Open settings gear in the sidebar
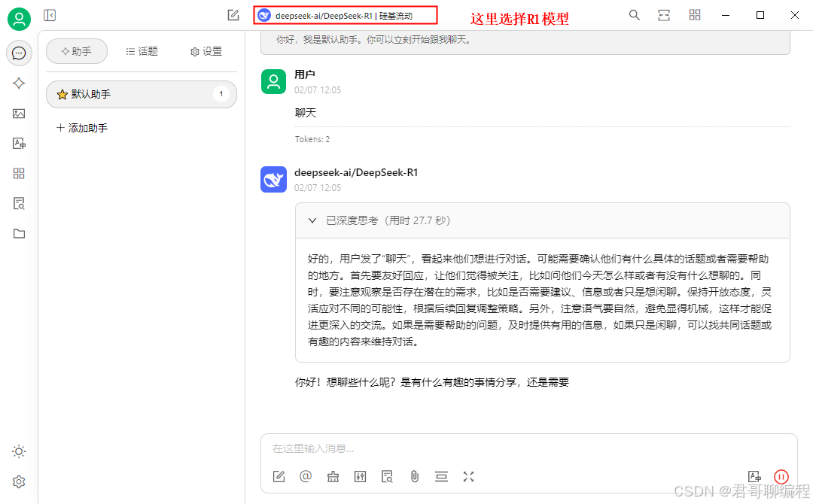The width and height of the screenshot is (813, 504). [19, 481]
